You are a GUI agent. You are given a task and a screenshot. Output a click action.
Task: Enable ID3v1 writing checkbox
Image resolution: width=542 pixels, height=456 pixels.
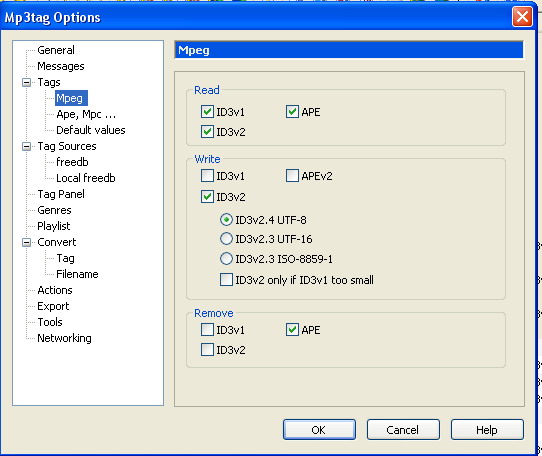coord(207,176)
